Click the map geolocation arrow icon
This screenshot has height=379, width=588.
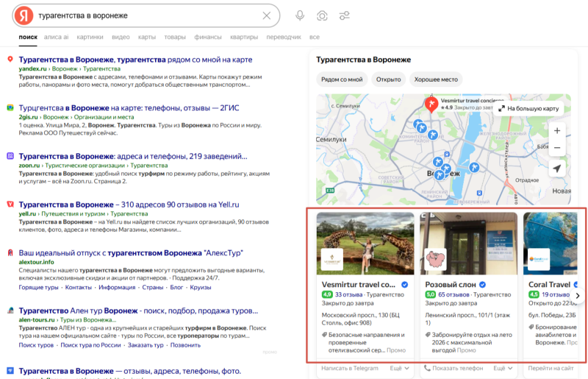557,169
